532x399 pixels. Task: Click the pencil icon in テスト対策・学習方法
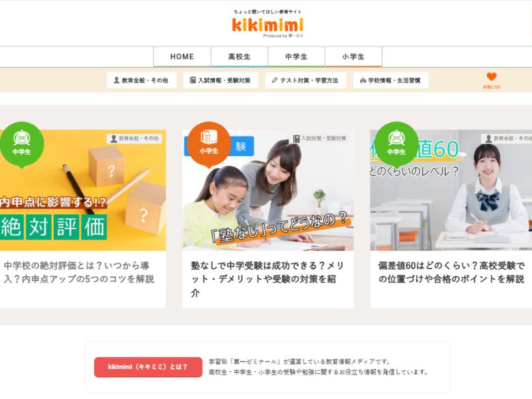coord(274,80)
